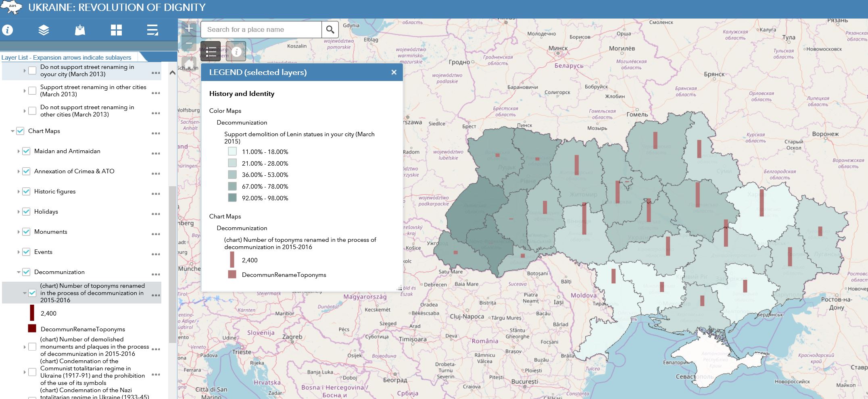Click the DecommunRenameToponyms legend swatch
The height and width of the screenshot is (399, 868).
pos(232,274)
